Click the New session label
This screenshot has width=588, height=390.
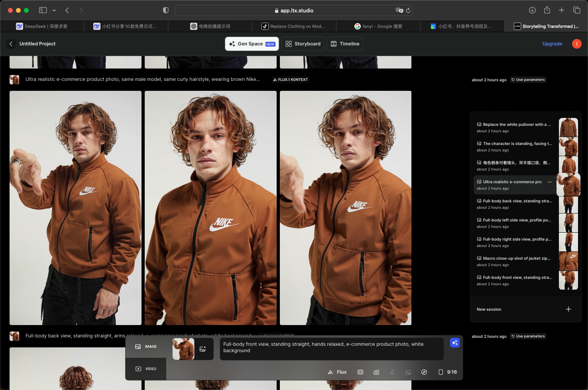[489, 310]
